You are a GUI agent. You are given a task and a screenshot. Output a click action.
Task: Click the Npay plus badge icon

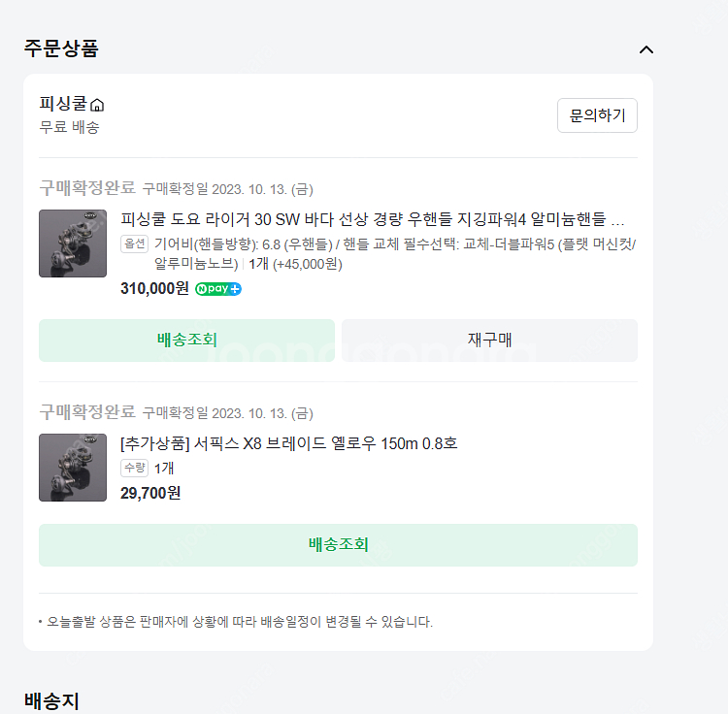tap(218, 288)
